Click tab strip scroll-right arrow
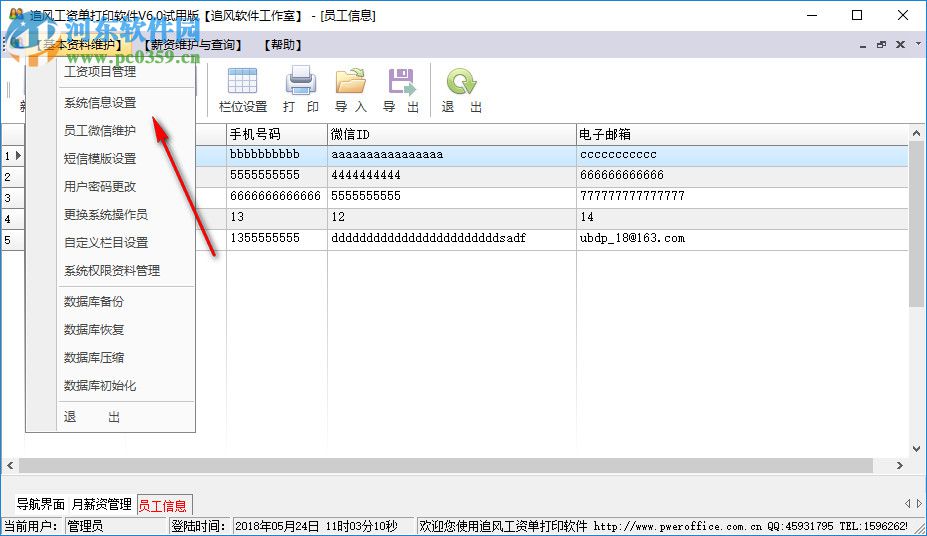The width and height of the screenshot is (927, 536). point(919,503)
